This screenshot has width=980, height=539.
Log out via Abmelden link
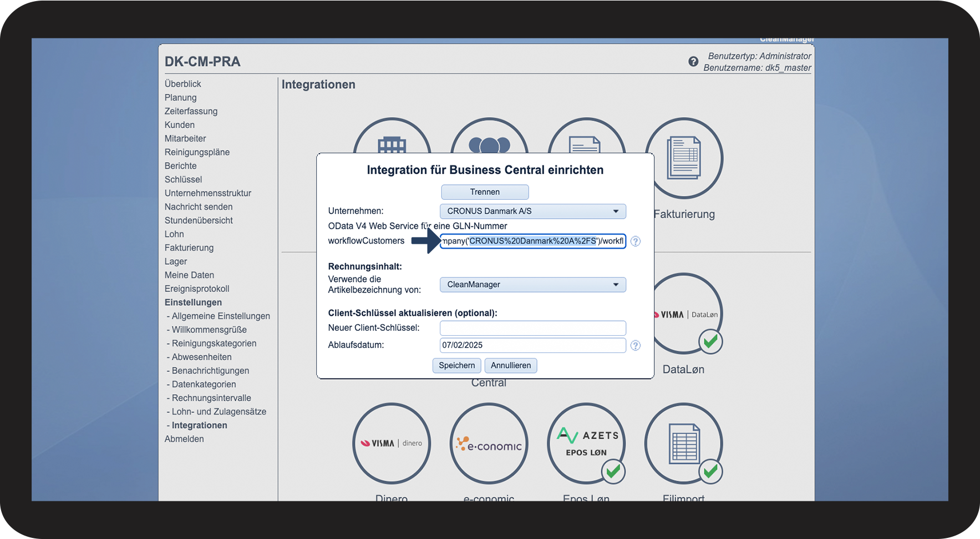coord(184,439)
